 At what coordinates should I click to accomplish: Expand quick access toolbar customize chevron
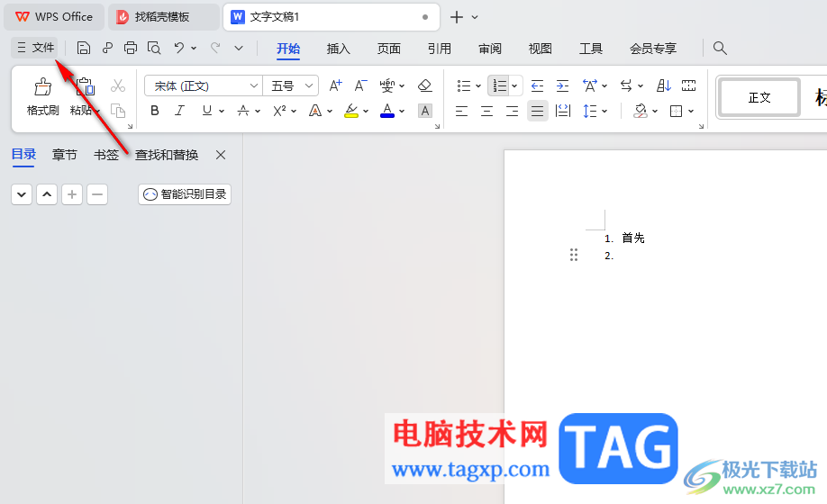(239, 49)
